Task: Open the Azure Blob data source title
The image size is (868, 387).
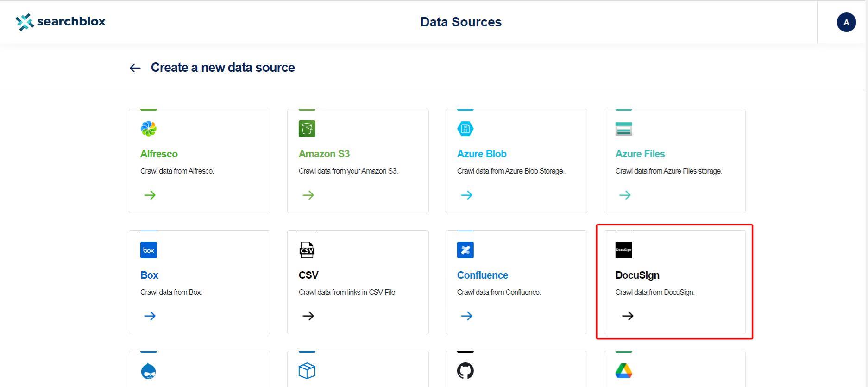Action: pos(482,154)
